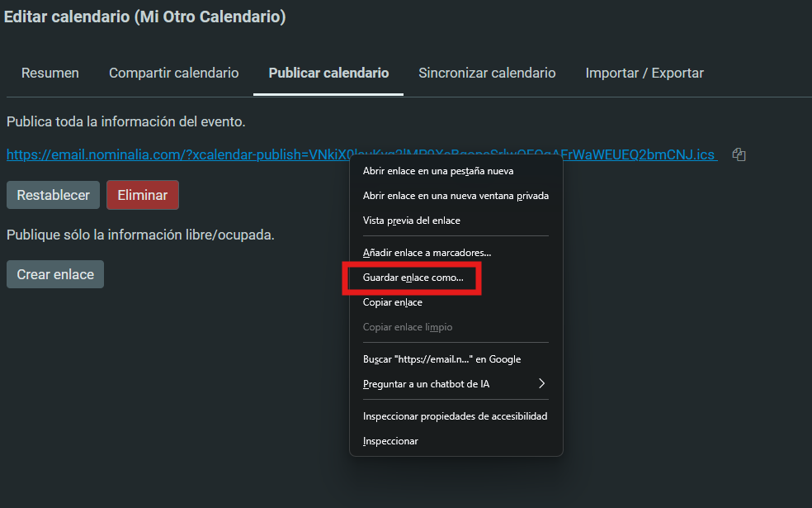Open the Importar / Exportar tab

(x=644, y=73)
